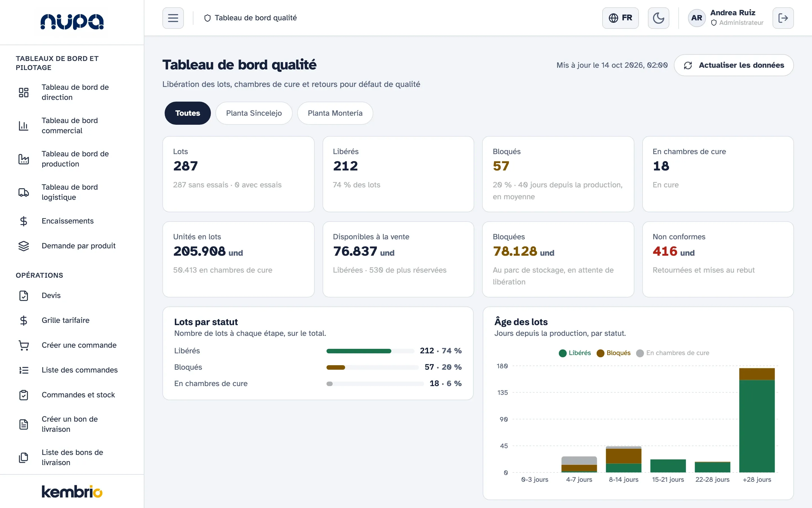Click the Non conformes 416 und card

pos(718,259)
